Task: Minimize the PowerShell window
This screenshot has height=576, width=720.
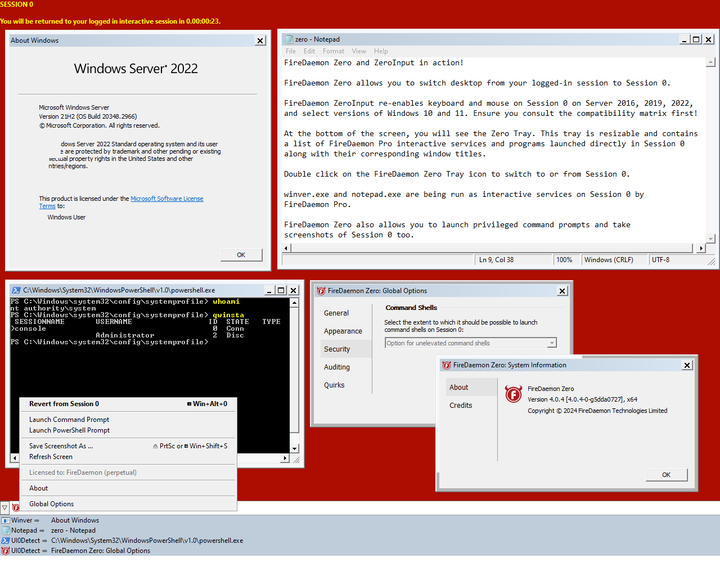Action: click(269, 290)
